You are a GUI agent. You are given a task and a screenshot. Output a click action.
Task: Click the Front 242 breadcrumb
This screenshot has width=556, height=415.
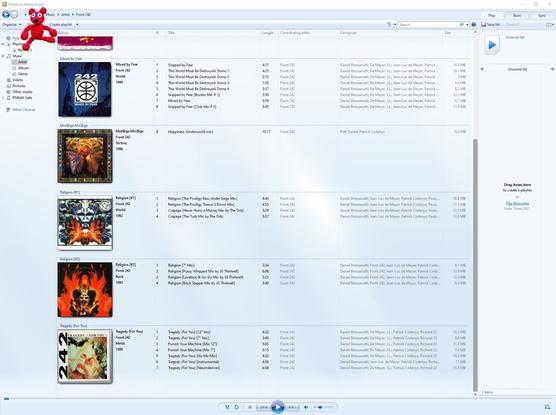83,15
